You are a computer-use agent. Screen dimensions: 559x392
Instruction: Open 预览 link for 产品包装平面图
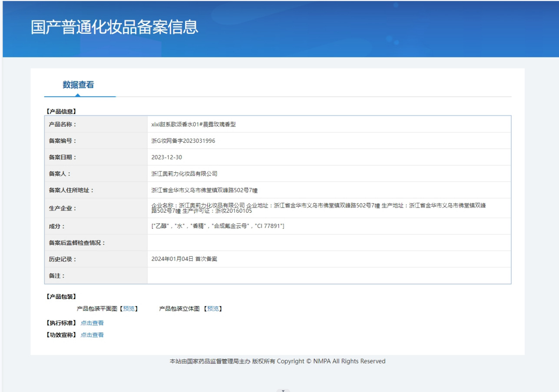click(x=129, y=309)
